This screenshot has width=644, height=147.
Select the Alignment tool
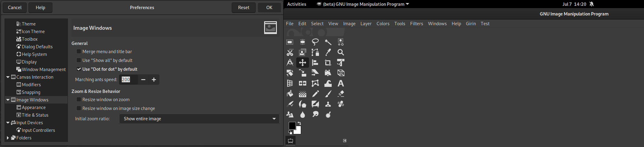pyautogui.click(x=315, y=63)
